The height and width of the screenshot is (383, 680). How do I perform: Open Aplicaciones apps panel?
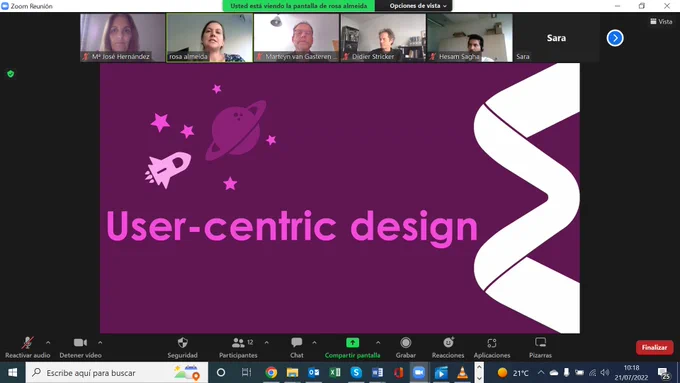492,347
